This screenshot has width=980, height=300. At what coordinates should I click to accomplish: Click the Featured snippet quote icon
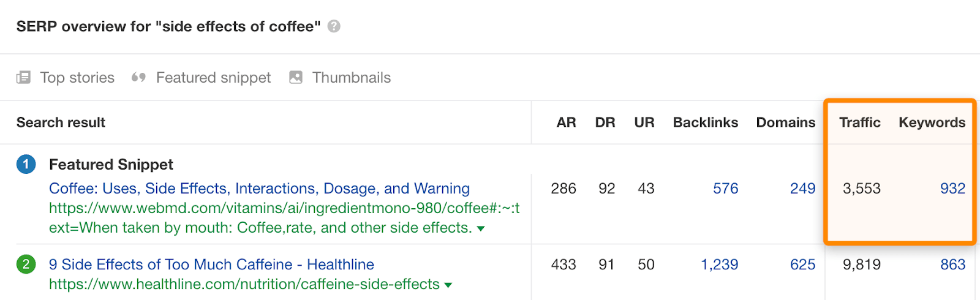(x=139, y=77)
